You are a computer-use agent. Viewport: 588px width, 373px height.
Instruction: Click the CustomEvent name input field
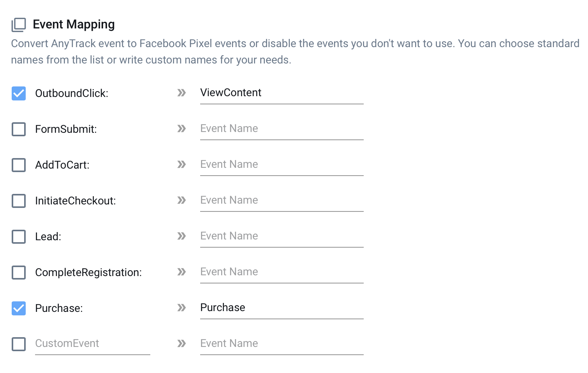(92, 343)
